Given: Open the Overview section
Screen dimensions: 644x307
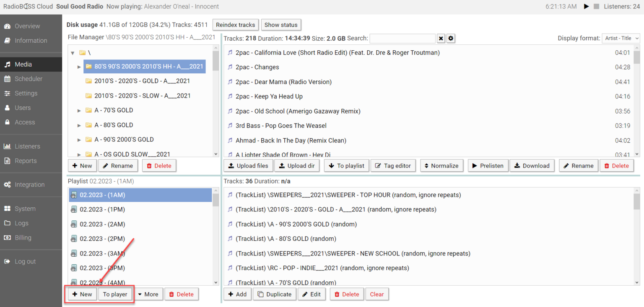Looking at the screenshot, I should tap(27, 26).
